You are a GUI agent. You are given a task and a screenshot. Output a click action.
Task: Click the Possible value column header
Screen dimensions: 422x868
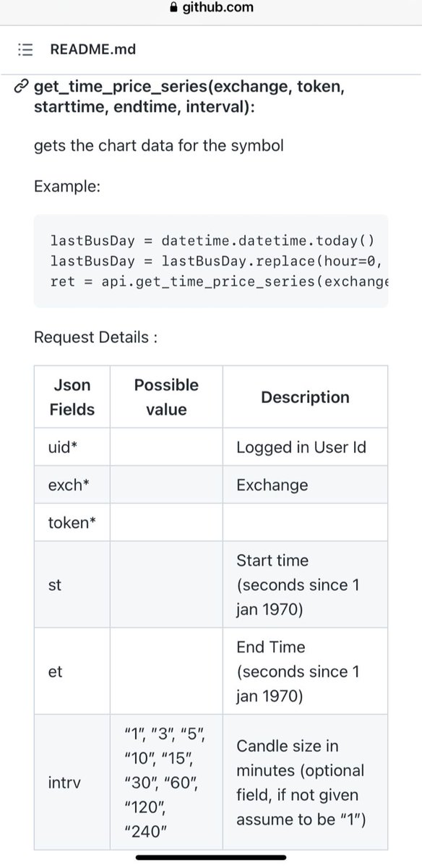pyautogui.click(x=166, y=397)
